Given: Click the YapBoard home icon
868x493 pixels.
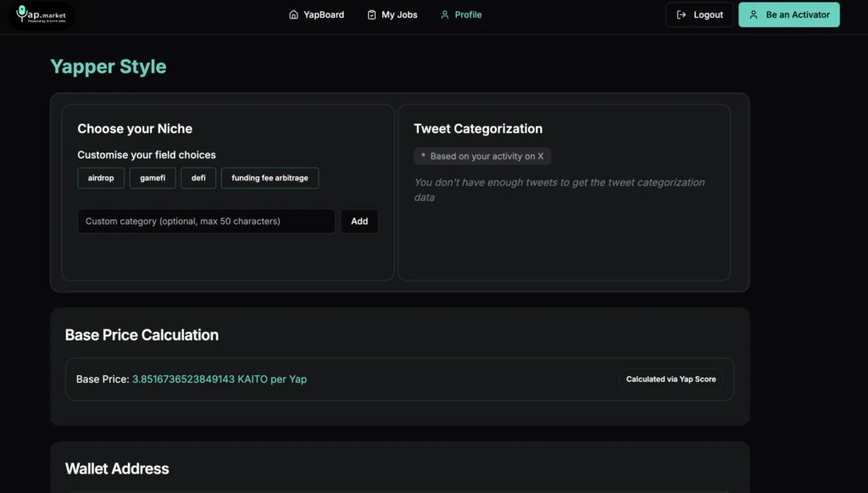Looking at the screenshot, I should coord(293,15).
